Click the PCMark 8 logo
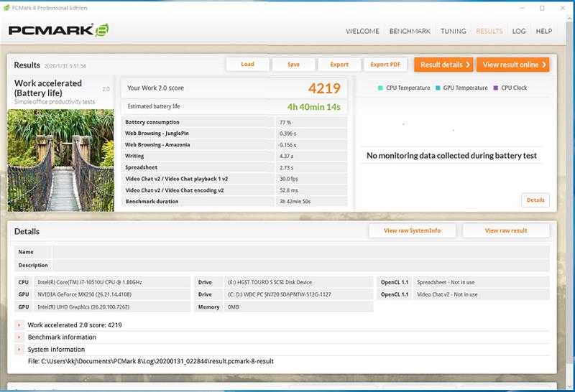This screenshot has height=392, width=575. tap(58, 31)
